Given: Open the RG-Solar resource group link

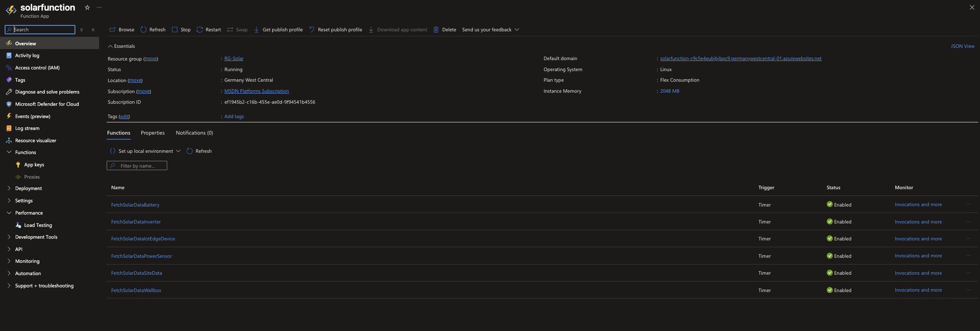Looking at the screenshot, I should [234, 58].
